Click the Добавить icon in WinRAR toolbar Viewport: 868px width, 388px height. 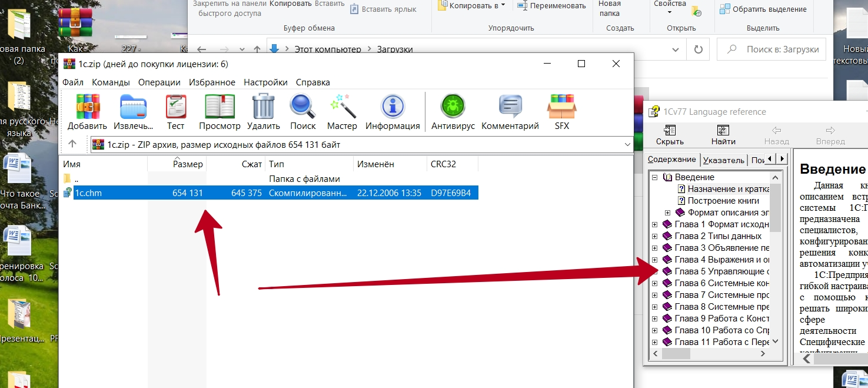pyautogui.click(x=88, y=112)
